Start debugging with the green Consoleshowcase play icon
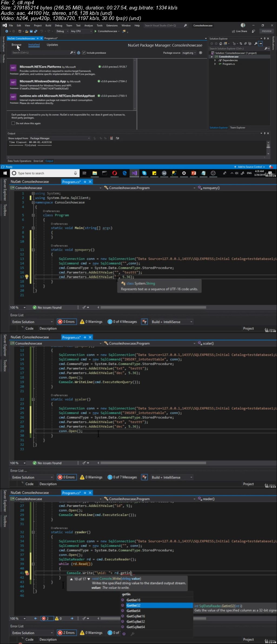Viewport: 277px width, 644px height. point(95,31)
